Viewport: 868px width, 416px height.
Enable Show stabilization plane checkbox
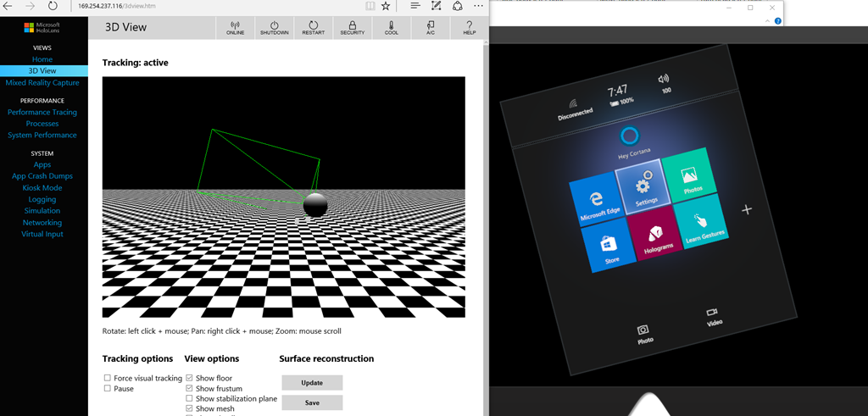(x=189, y=398)
